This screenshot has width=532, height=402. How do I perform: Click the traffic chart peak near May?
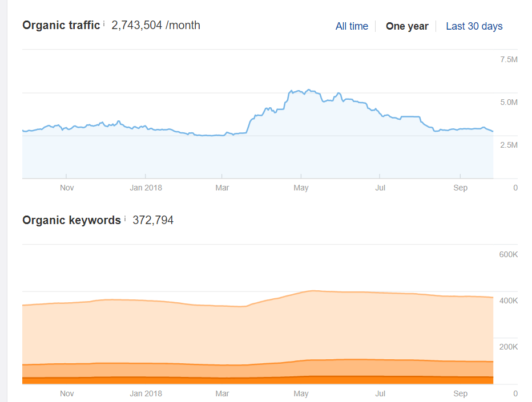point(309,90)
